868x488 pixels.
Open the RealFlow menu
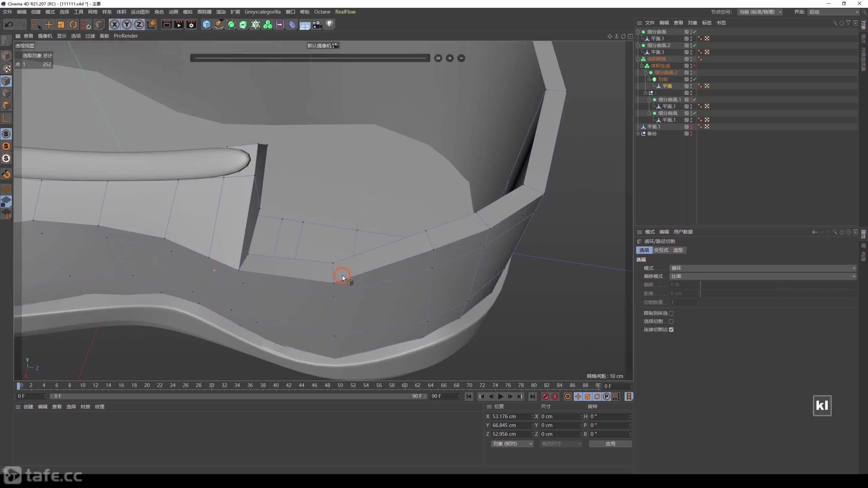tap(345, 12)
